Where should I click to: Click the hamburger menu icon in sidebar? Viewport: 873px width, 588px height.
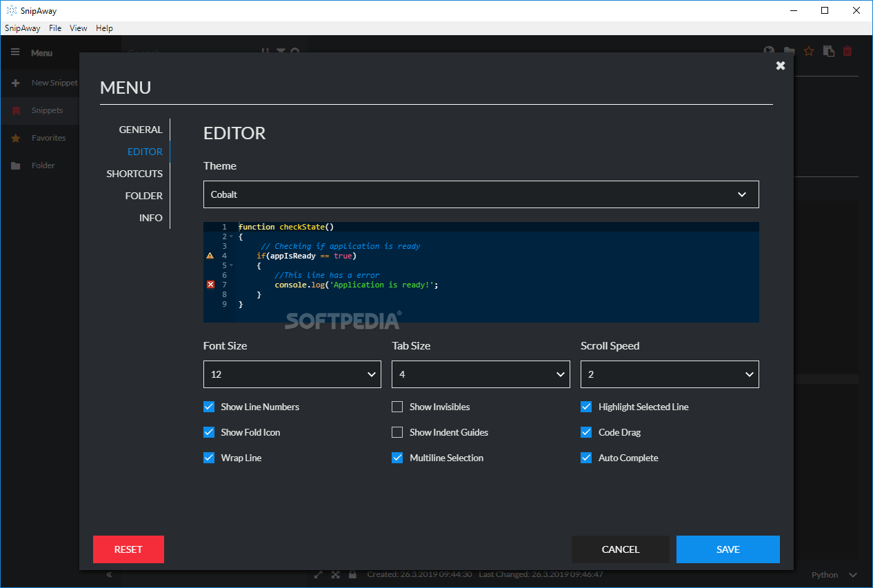(15, 52)
